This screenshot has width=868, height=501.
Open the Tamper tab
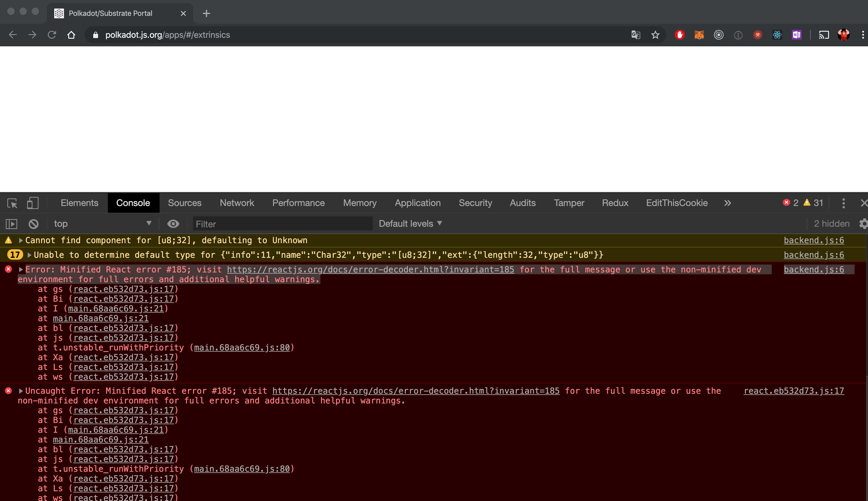pyautogui.click(x=569, y=203)
